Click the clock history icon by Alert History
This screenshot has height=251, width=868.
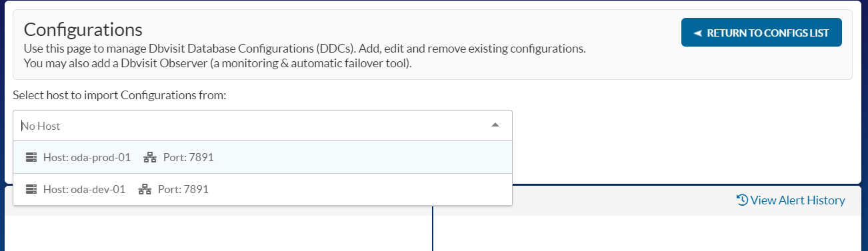click(x=742, y=200)
